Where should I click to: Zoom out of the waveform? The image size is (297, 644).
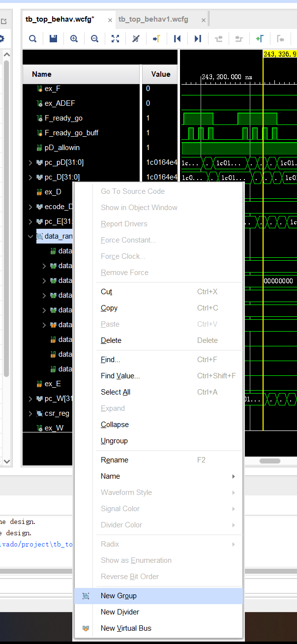tap(94, 38)
